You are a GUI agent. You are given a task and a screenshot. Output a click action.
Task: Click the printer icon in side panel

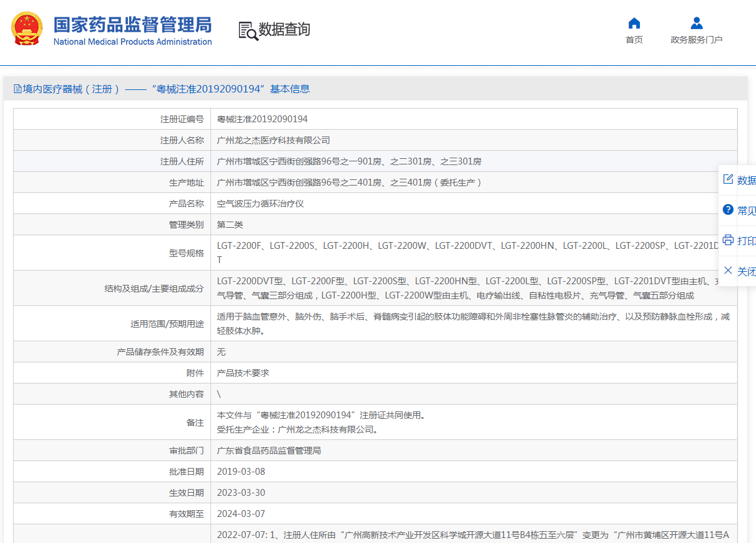click(728, 240)
